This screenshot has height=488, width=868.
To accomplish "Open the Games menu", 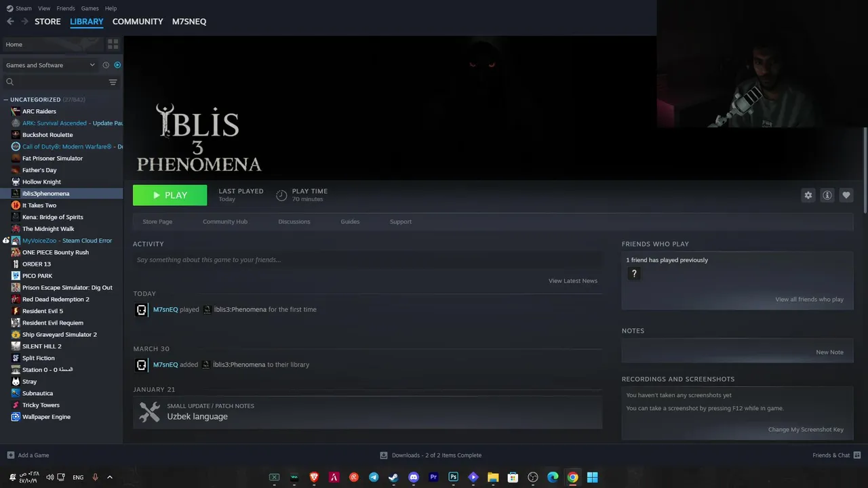I will 90,8.
